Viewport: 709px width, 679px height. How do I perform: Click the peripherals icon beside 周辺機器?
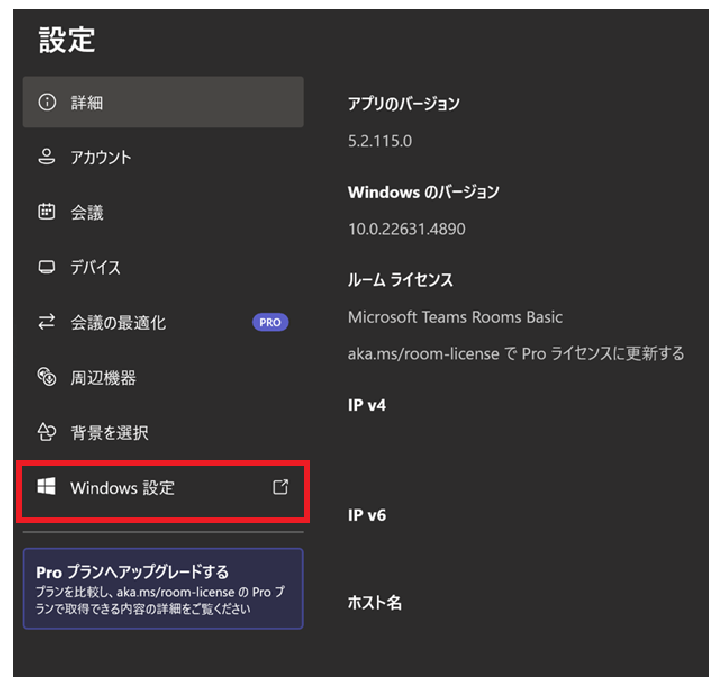coord(47,377)
